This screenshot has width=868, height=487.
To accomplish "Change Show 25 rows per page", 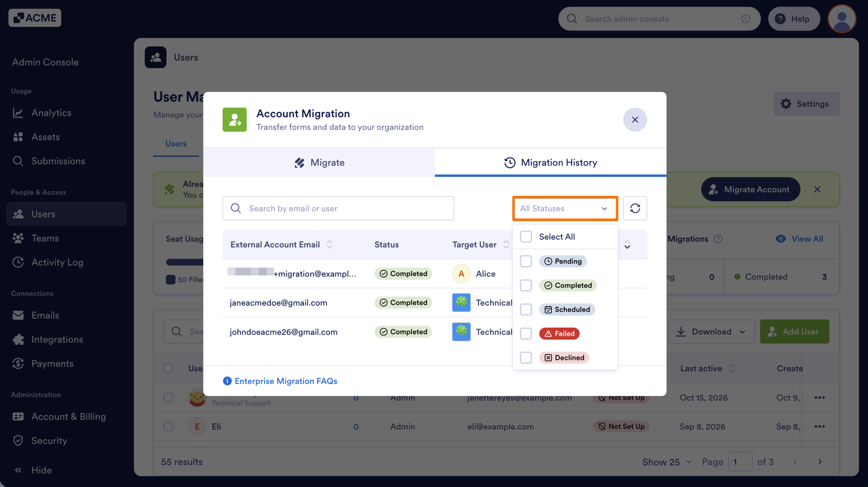I will [x=667, y=462].
